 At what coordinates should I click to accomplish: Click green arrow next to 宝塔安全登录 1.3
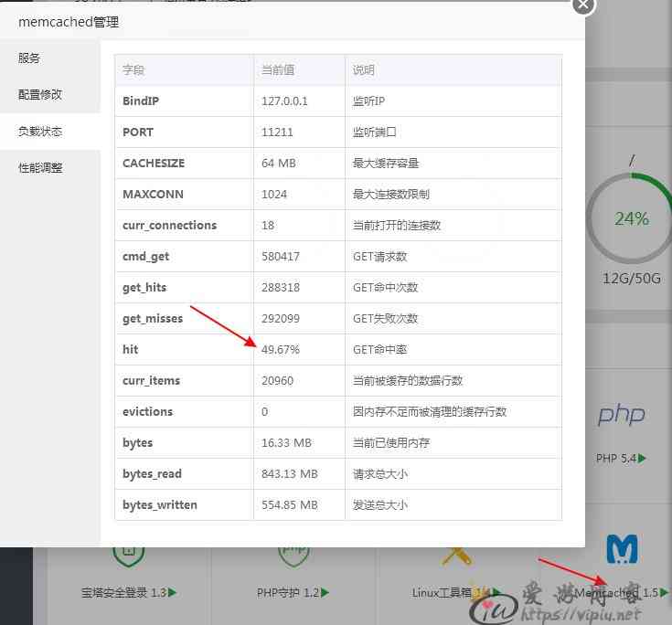click(172, 592)
